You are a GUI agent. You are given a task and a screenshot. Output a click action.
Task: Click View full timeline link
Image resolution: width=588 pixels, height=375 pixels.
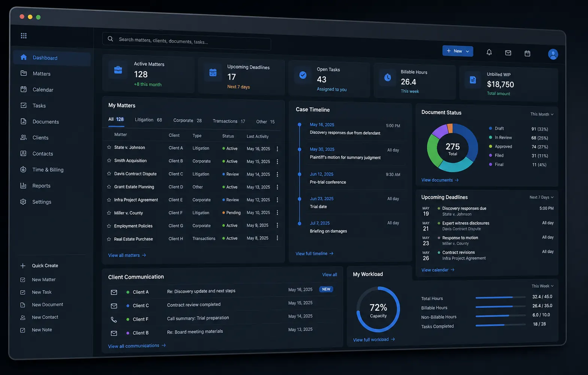tap(314, 254)
